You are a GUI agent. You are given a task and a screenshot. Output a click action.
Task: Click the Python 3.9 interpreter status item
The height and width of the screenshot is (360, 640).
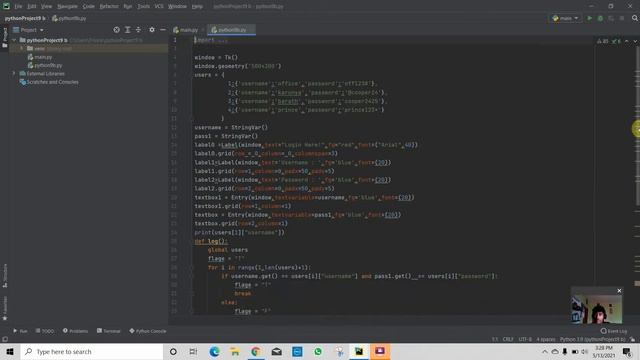coord(592,339)
